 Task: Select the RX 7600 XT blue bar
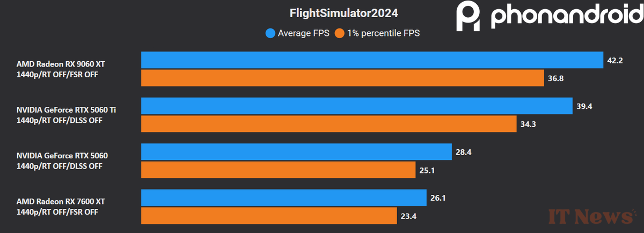point(283,198)
